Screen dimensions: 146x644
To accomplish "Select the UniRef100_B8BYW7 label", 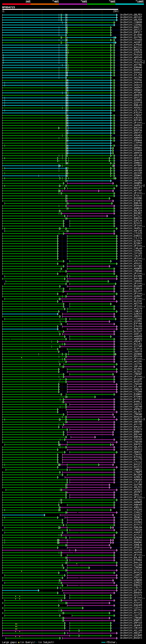I will pyautogui.click(x=131, y=437).
